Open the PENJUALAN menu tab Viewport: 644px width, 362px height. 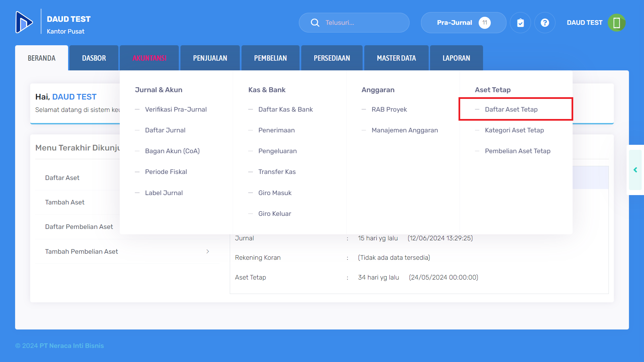210,58
